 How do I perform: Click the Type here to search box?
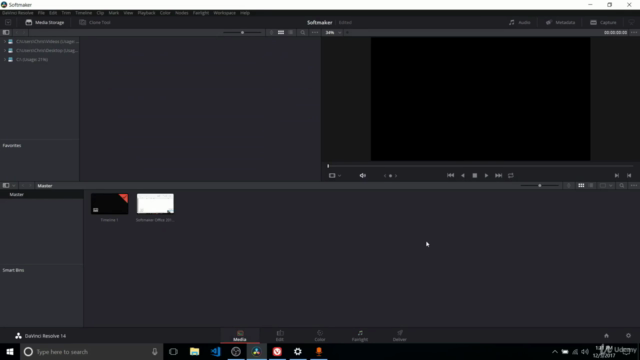click(92, 351)
